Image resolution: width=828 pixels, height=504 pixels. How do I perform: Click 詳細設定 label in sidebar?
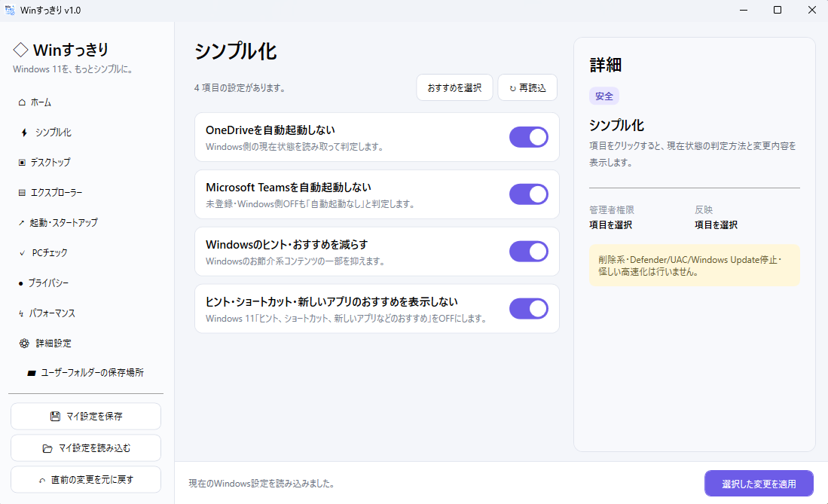pos(53,344)
